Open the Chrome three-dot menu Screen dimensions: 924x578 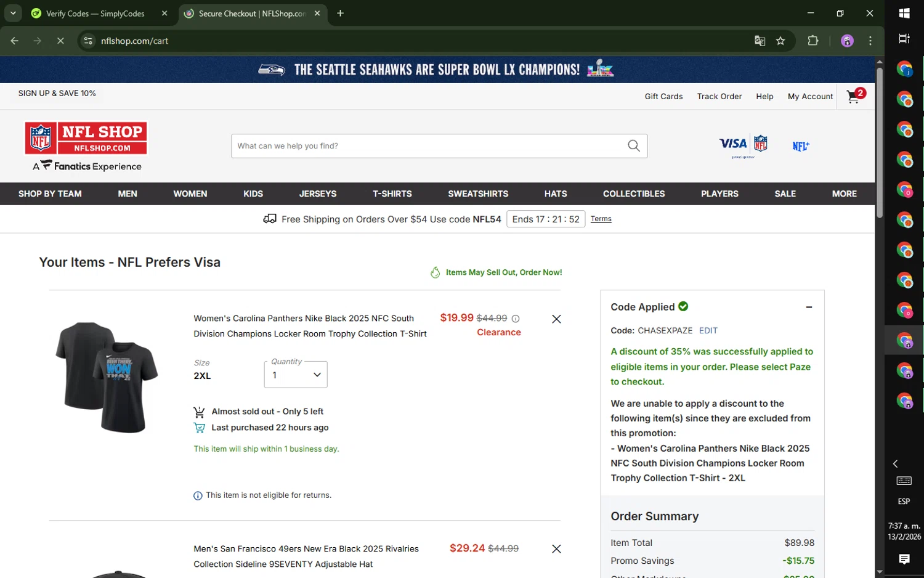click(870, 41)
